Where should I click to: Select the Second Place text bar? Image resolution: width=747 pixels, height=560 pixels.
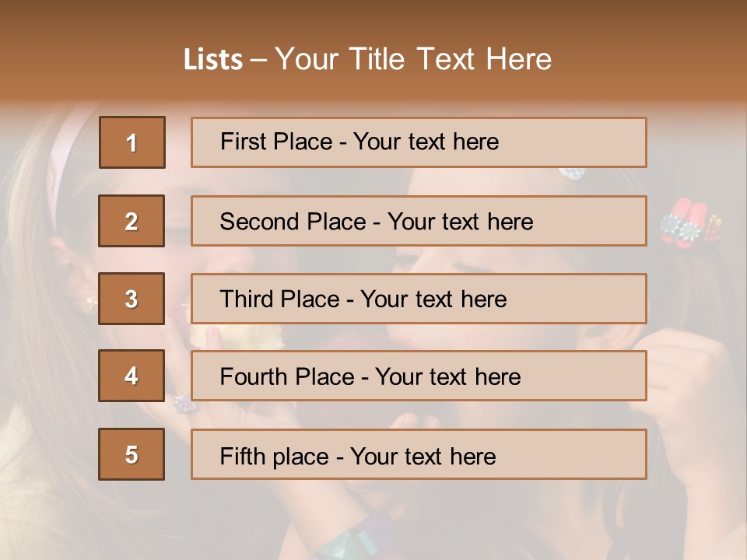tap(419, 221)
